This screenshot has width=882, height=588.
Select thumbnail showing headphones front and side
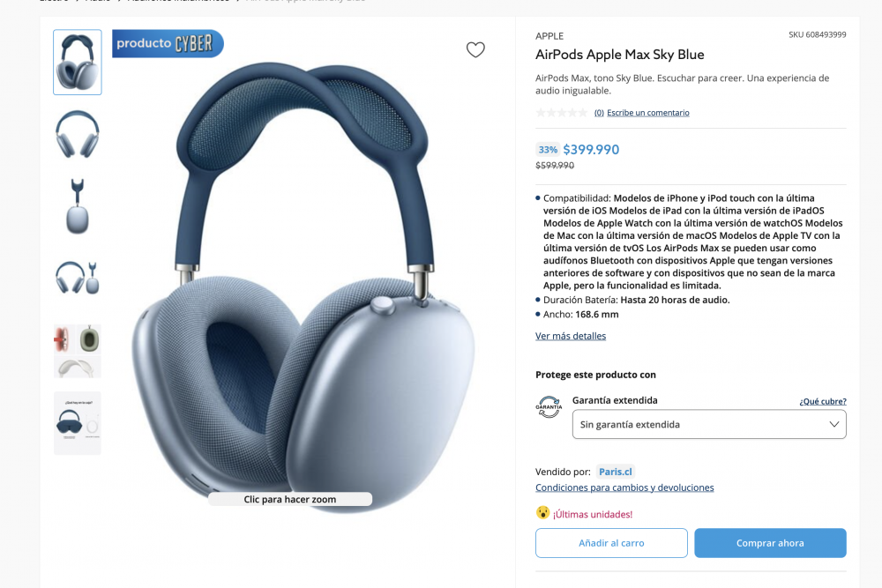click(78, 278)
